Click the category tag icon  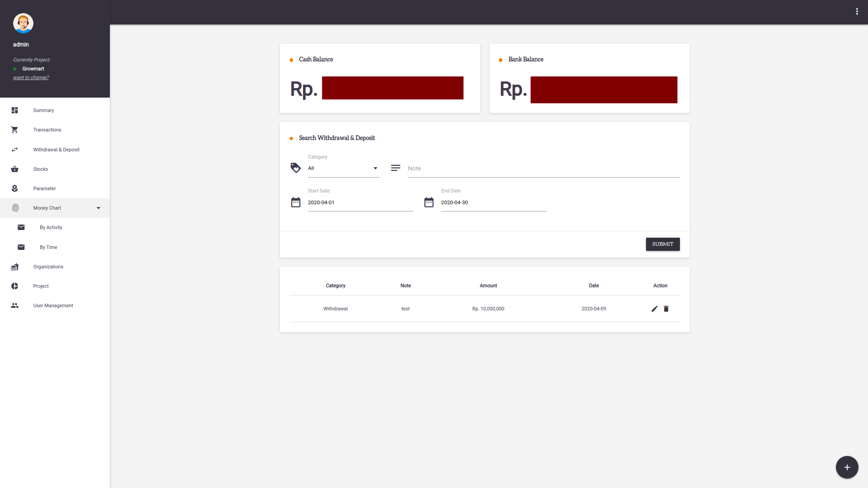296,168
